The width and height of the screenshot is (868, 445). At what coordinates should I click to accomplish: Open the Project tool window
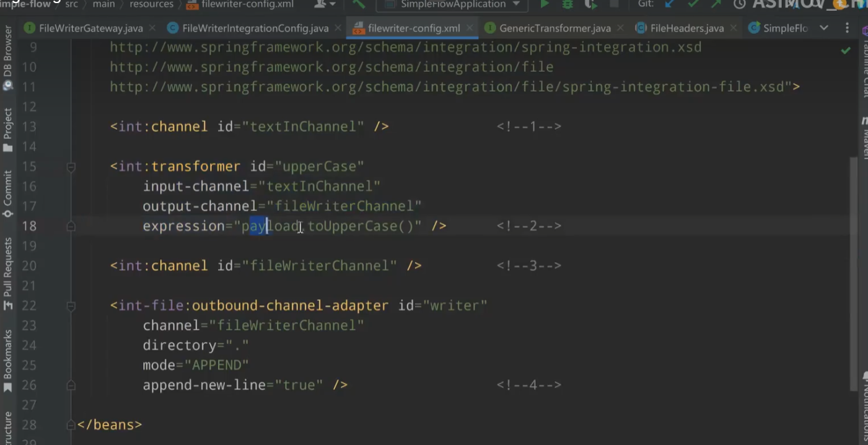[x=7, y=130]
